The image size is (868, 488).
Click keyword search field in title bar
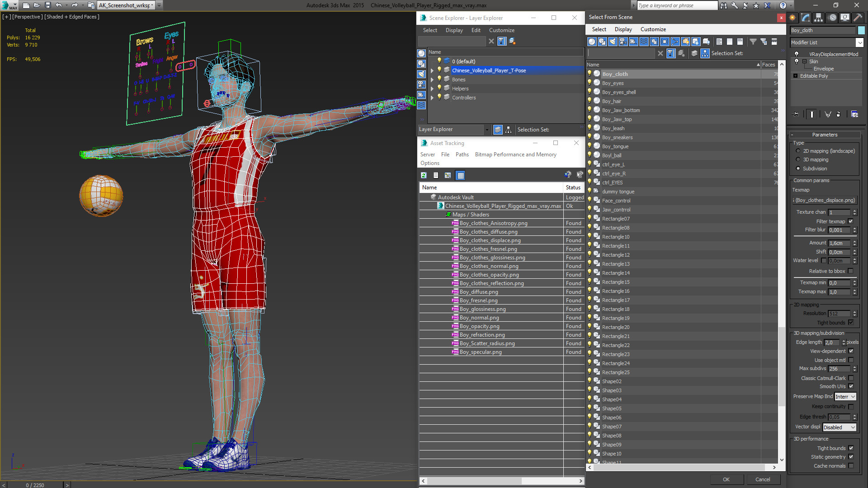(x=677, y=5)
